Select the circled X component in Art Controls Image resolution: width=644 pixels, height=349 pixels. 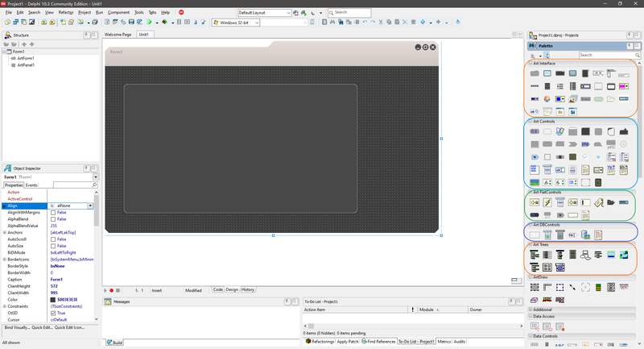coord(623,144)
